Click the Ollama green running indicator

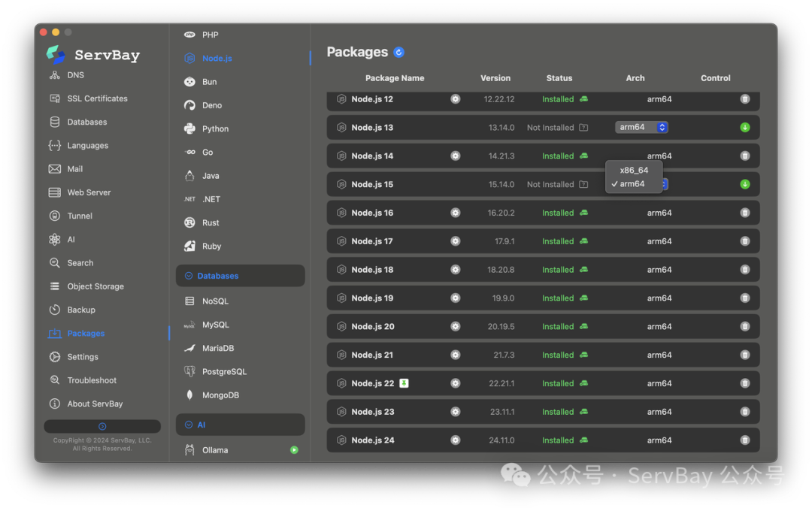pyautogui.click(x=294, y=450)
